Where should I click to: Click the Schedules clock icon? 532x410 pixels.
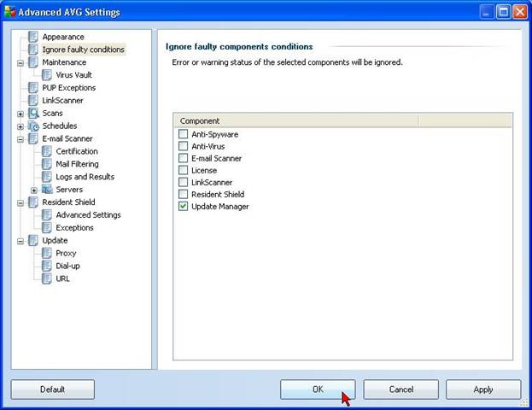point(33,126)
